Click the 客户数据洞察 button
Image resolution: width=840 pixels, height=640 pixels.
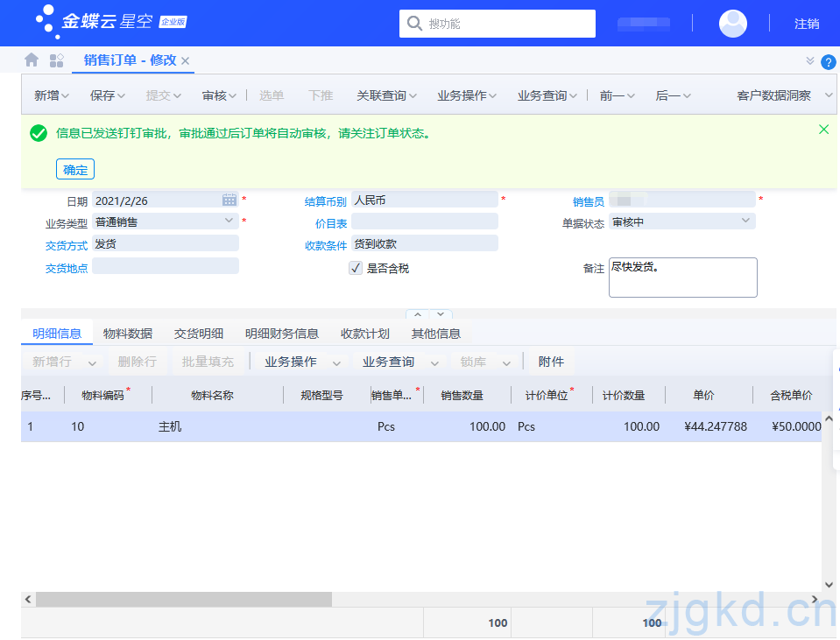point(773,95)
